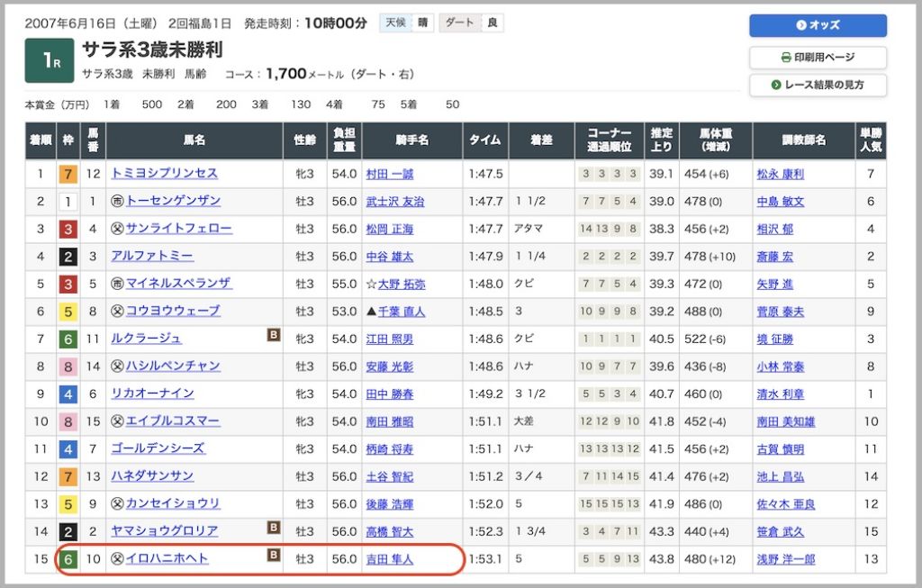Click pink frame 8 badge of ハシルペンチャン

(68, 366)
